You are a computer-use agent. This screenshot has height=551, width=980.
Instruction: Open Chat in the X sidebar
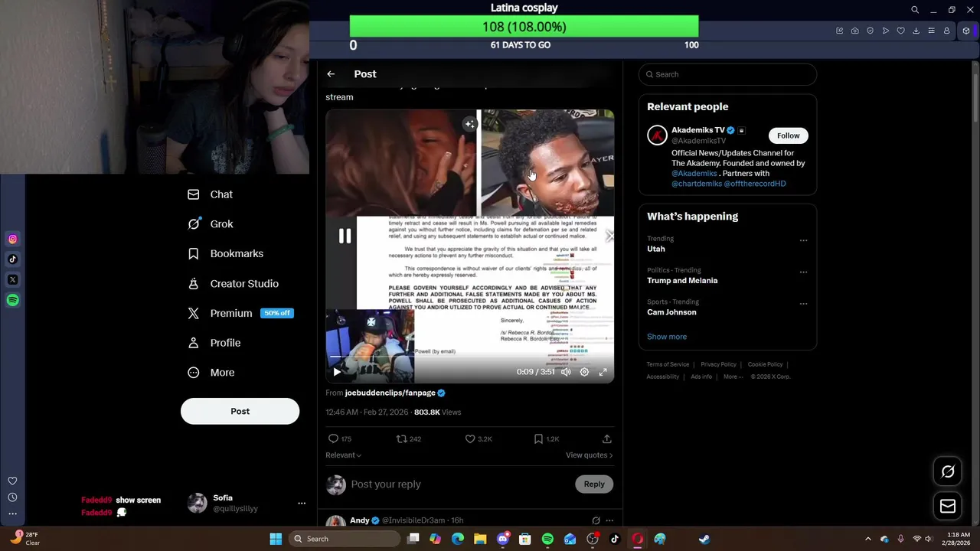pyautogui.click(x=211, y=194)
